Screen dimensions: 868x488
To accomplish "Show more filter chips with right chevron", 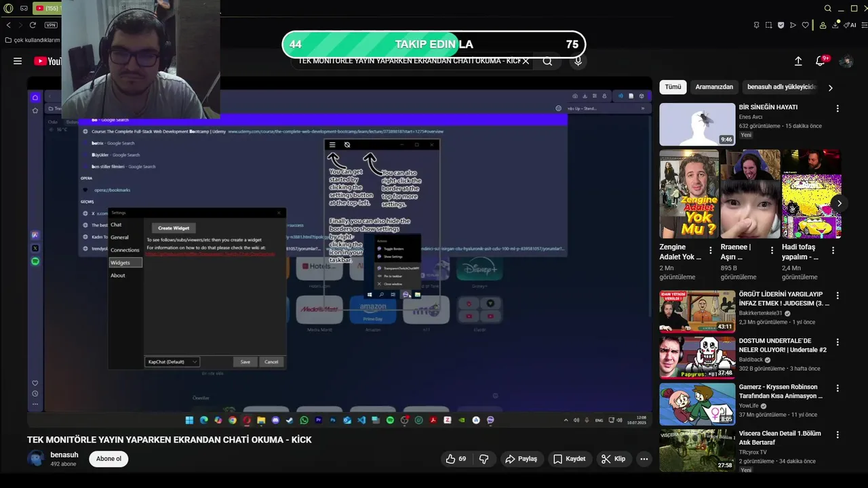I will coord(830,87).
